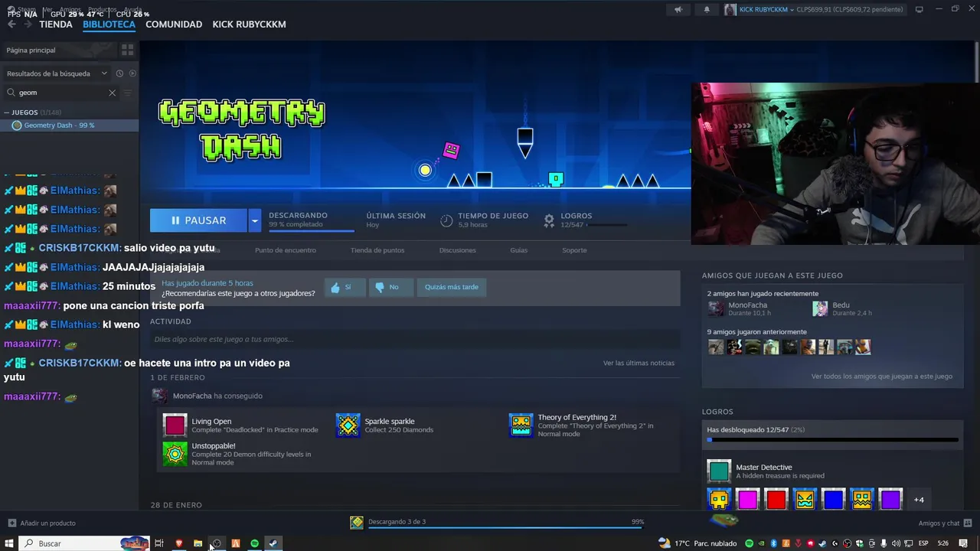Open Windows Start menu
The height and width of the screenshot is (551, 980).
(x=8, y=543)
